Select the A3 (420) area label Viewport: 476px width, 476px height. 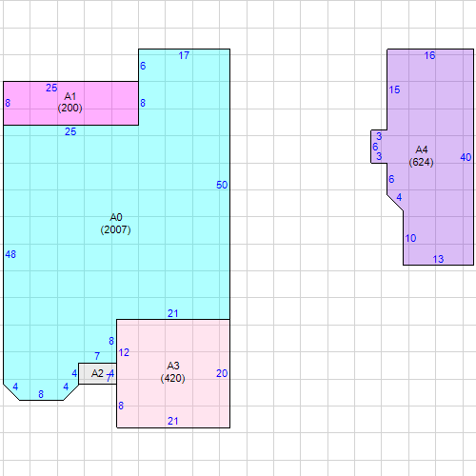pos(173,372)
